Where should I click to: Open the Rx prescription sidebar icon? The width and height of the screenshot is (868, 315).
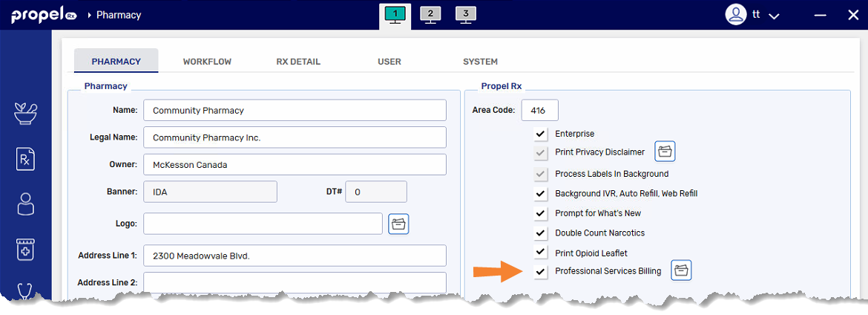pyautogui.click(x=26, y=158)
